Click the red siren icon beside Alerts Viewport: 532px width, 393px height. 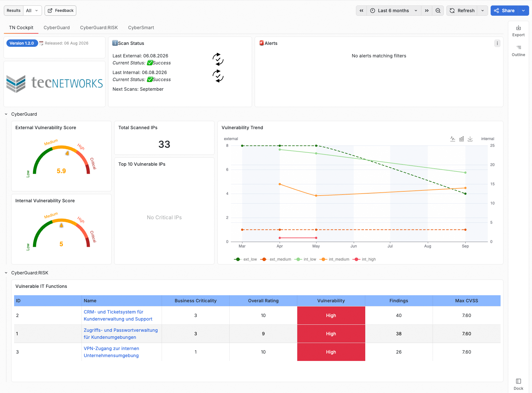coord(262,43)
